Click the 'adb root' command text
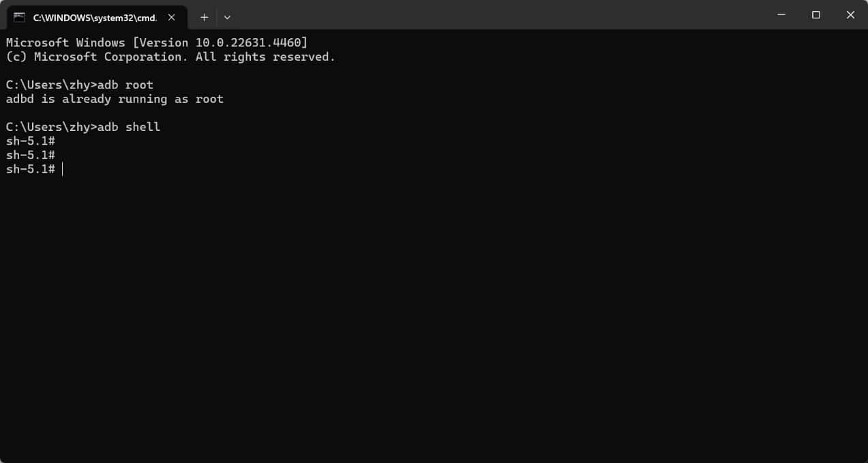This screenshot has height=463, width=868. (125, 85)
